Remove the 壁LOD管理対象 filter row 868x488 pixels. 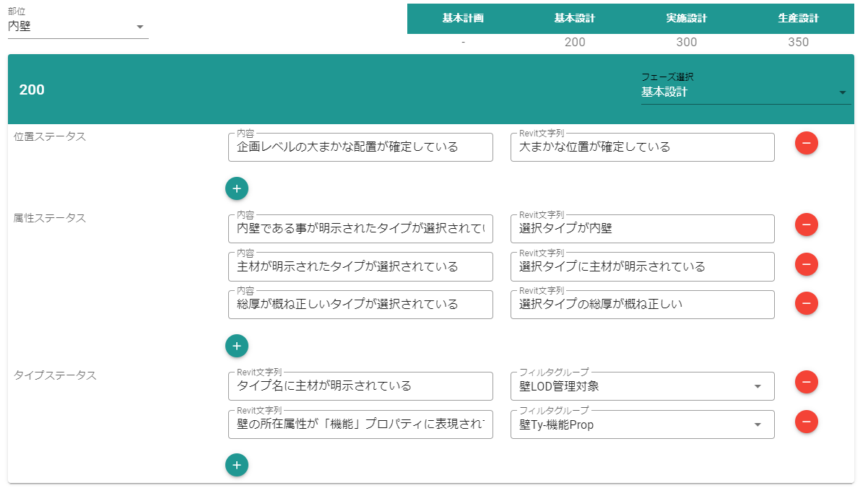(806, 382)
